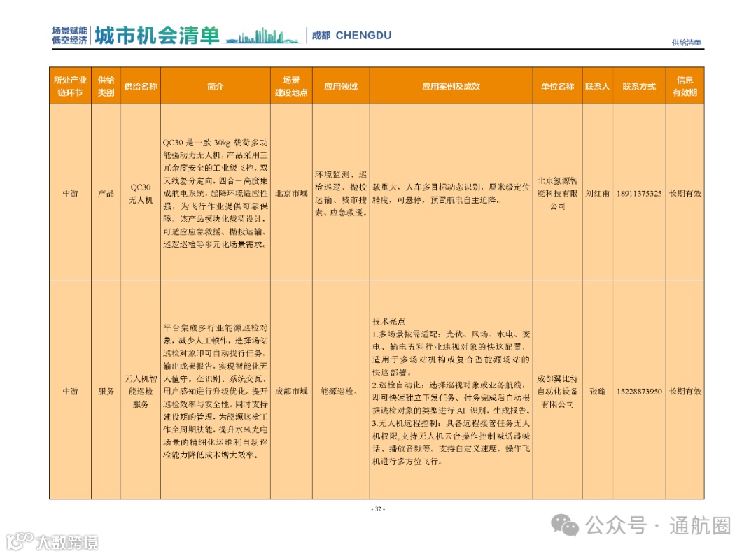Click the 联系方式 column header

pos(639,86)
